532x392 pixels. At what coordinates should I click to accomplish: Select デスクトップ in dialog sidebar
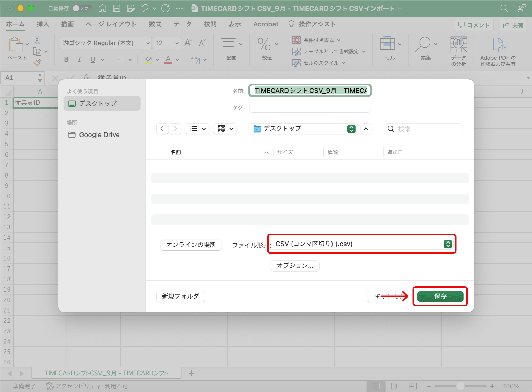[102, 103]
